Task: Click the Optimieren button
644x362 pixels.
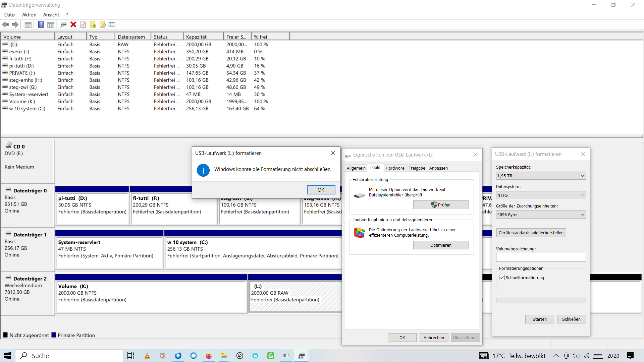Action: tap(441, 245)
